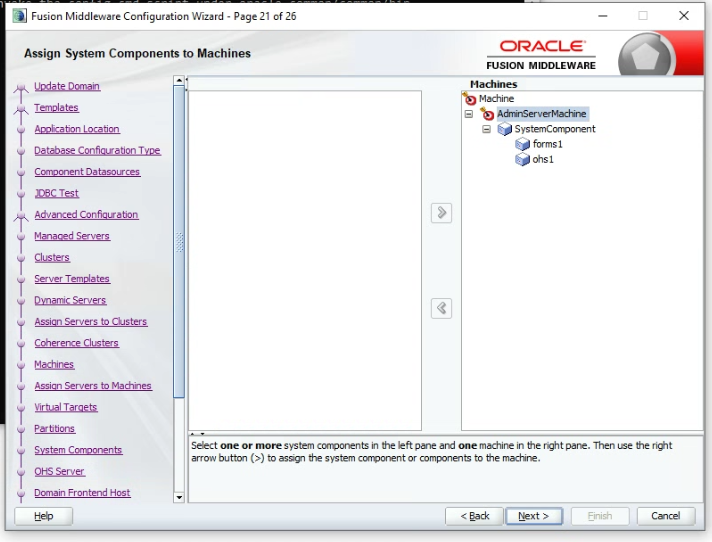Go to the System Components step

(x=78, y=450)
